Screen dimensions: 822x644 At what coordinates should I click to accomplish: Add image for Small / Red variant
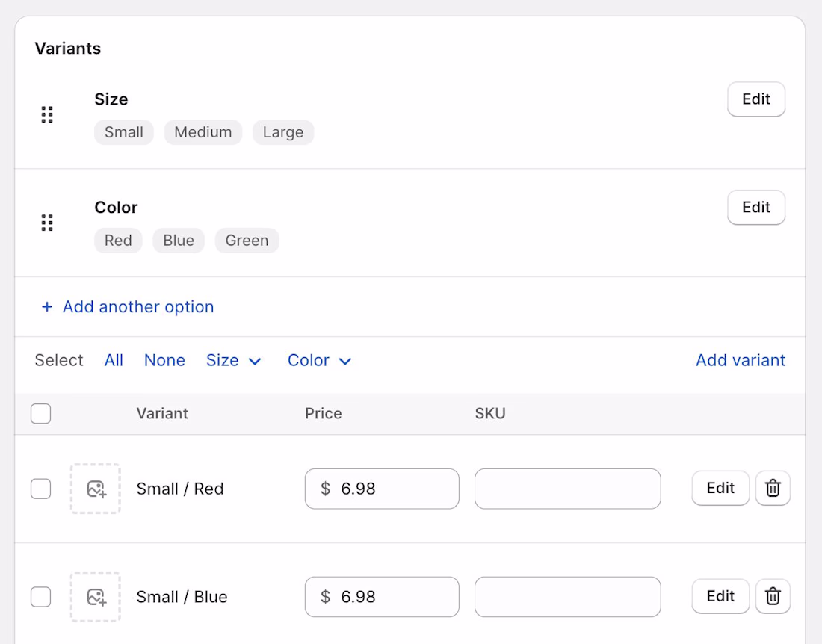(96, 489)
